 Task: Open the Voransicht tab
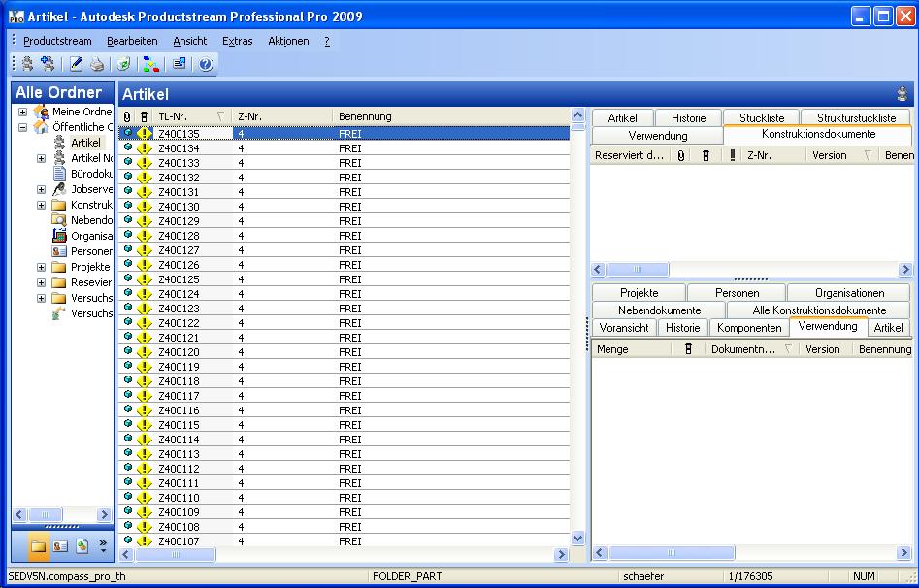coord(624,328)
